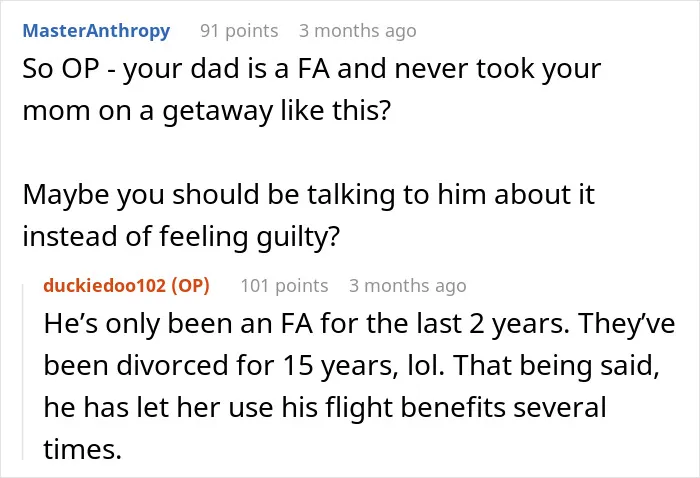Click the line starting "he has let her use"
This screenshot has width=700, height=478.
click(x=325, y=407)
